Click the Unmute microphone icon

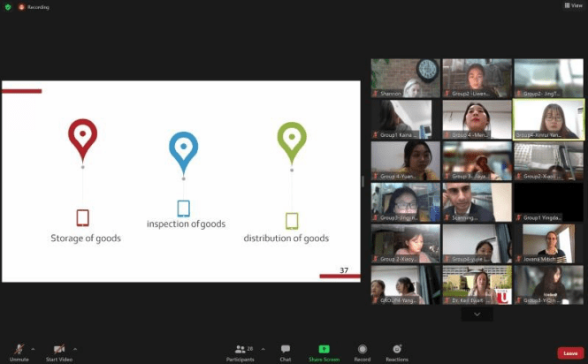click(x=17, y=349)
